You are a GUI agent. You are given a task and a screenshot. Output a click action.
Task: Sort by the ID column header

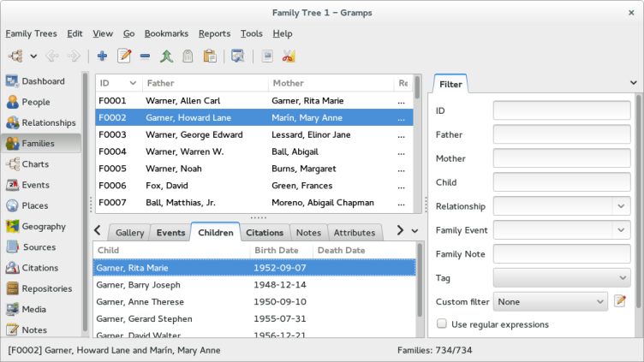point(118,83)
